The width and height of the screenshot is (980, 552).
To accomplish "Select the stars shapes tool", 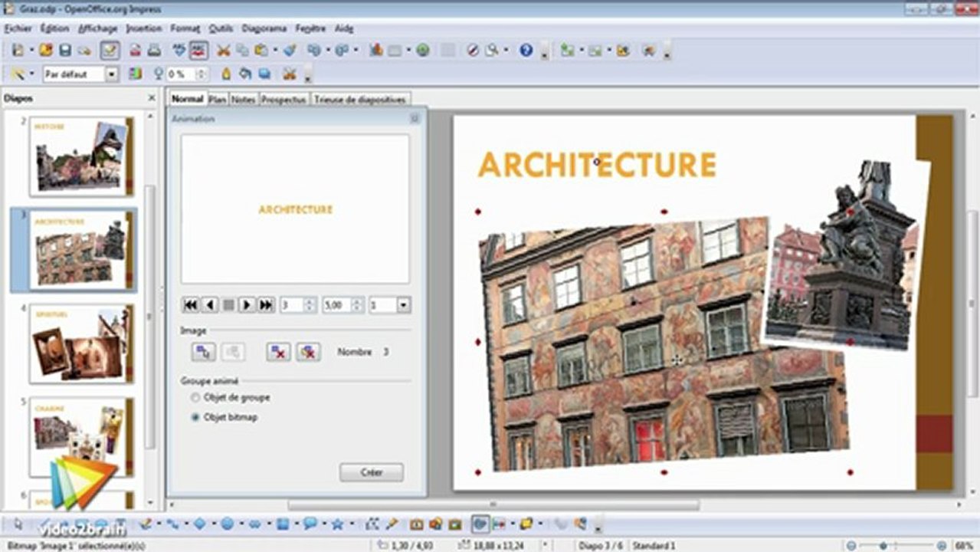I will click(x=337, y=524).
